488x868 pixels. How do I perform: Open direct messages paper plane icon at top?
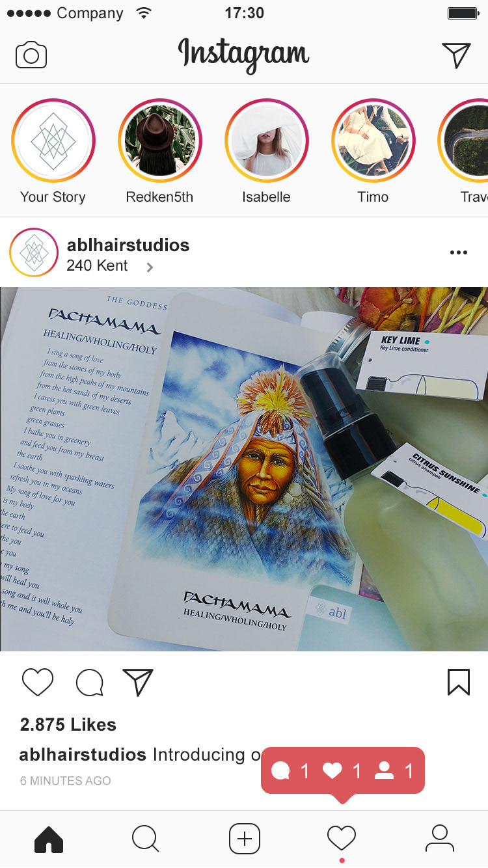point(456,55)
